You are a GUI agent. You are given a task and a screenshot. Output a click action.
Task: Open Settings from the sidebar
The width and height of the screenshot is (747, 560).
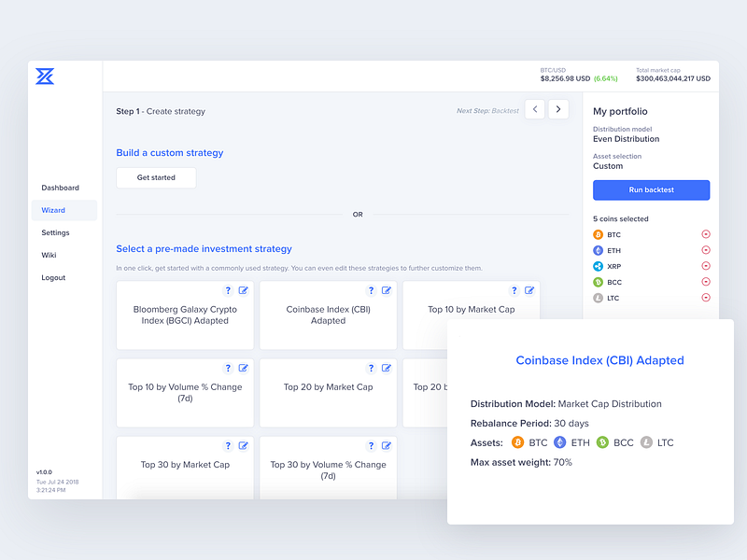point(55,232)
